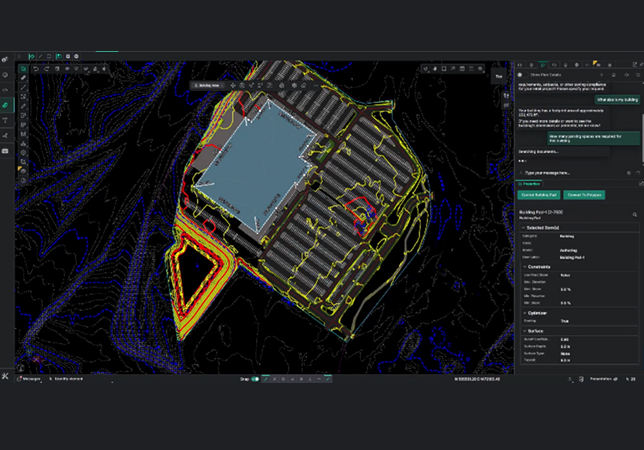Select the arrow selection tool in left toolbar
This screenshot has width=644, height=450.
click(x=23, y=69)
